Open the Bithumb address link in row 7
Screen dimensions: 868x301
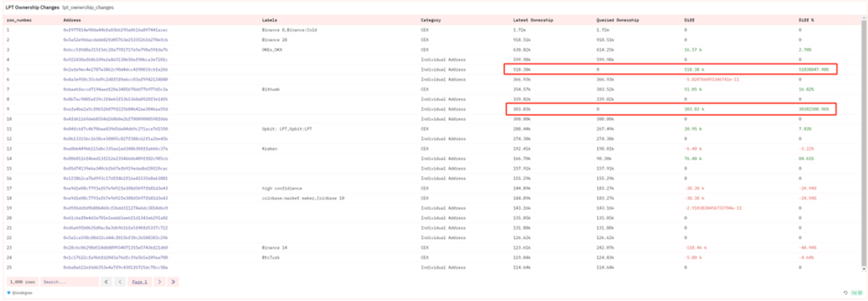coord(116,89)
